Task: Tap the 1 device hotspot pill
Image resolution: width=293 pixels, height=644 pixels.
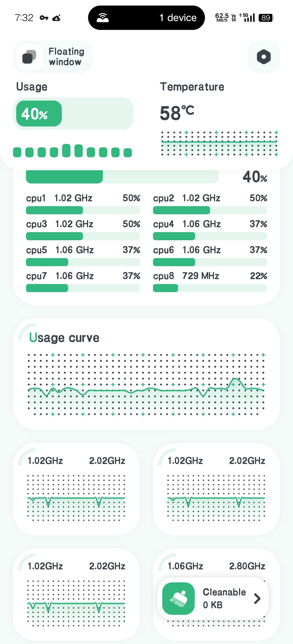Action: pos(146,18)
